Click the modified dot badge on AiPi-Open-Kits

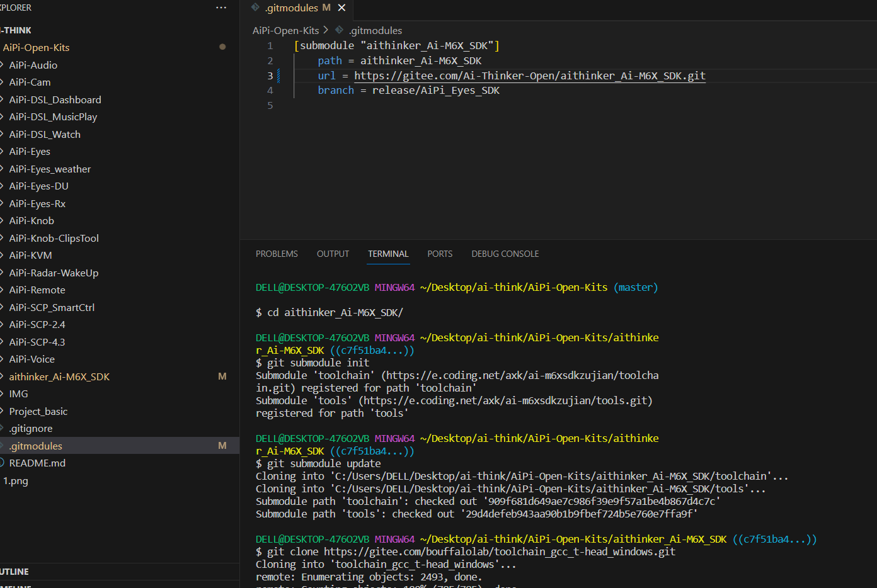[222, 47]
